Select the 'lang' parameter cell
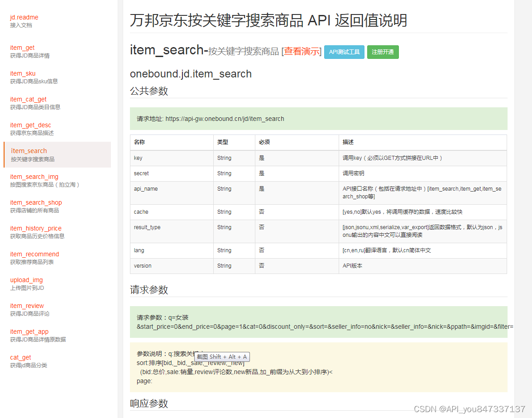Screen dimensions: 532x418 (x=172, y=250)
